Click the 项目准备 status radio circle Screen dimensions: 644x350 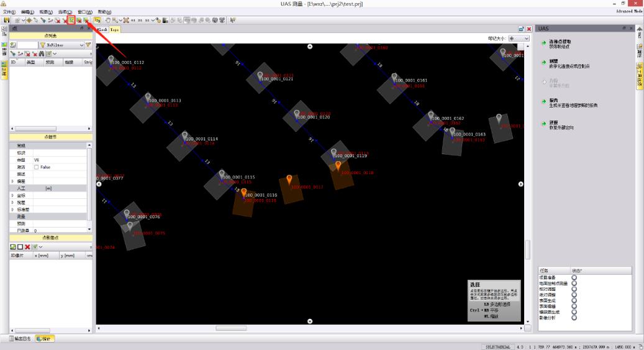point(574,278)
